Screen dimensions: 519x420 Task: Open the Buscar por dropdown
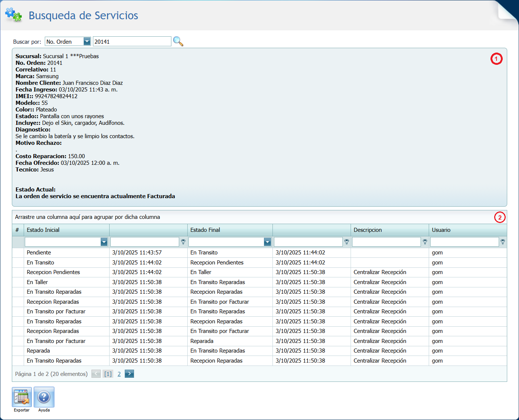tap(87, 41)
